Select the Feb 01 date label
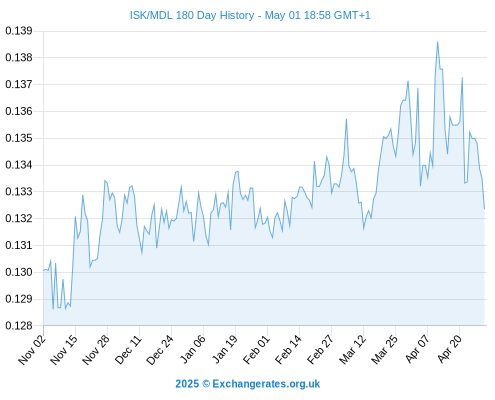 pyautogui.click(x=256, y=349)
